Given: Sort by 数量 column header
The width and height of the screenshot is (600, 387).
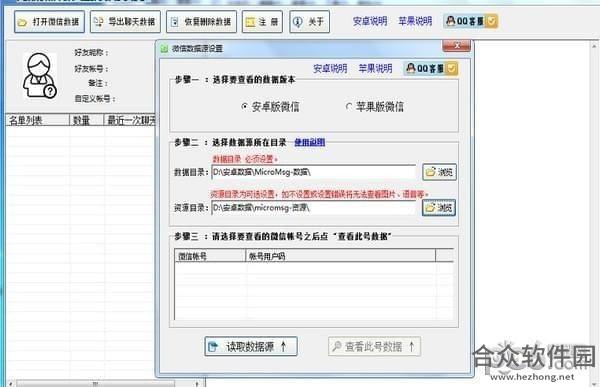Looking at the screenshot, I should pyautogui.click(x=86, y=120).
